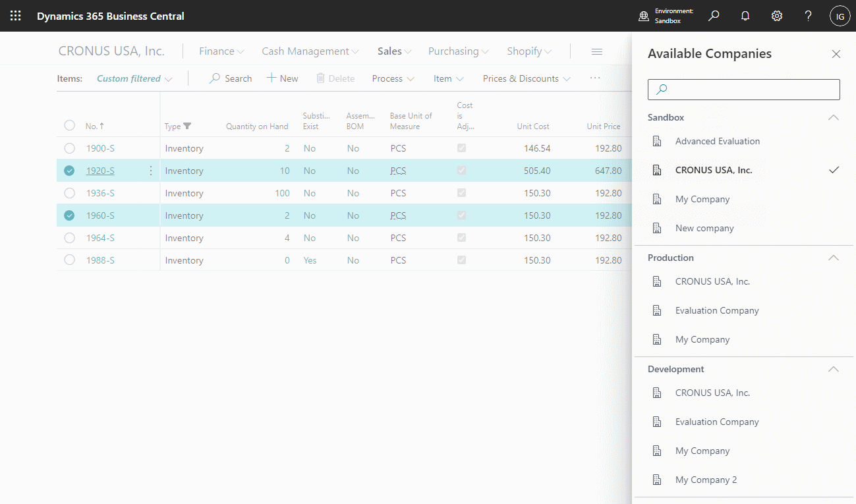Screen dimensions: 856x504
Task: Click Unit Cost column header
Action: 533,126
